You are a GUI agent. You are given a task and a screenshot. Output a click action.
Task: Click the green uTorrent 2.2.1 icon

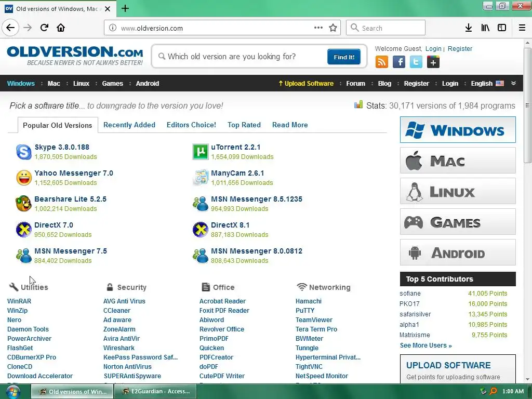point(201,152)
